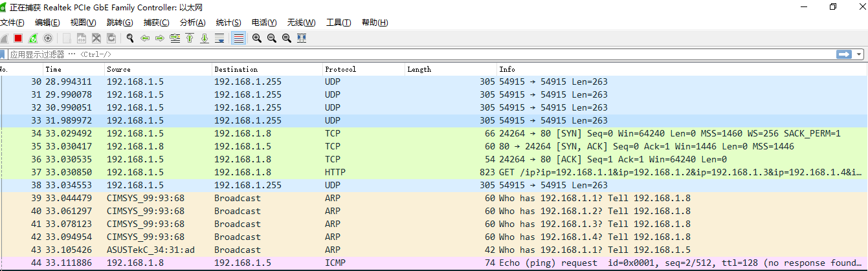Sort by the Info column header

pyautogui.click(x=682, y=69)
